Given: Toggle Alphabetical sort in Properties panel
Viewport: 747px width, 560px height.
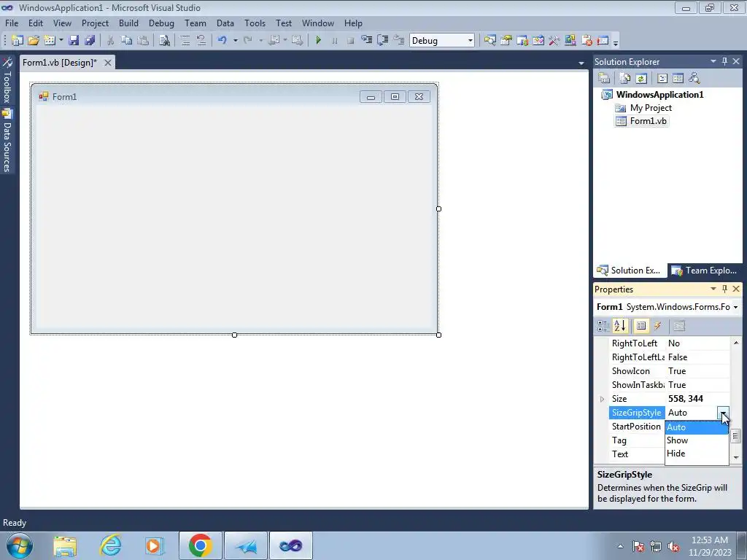Looking at the screenshot, I should pyautogui.click(x=620, y=326).
